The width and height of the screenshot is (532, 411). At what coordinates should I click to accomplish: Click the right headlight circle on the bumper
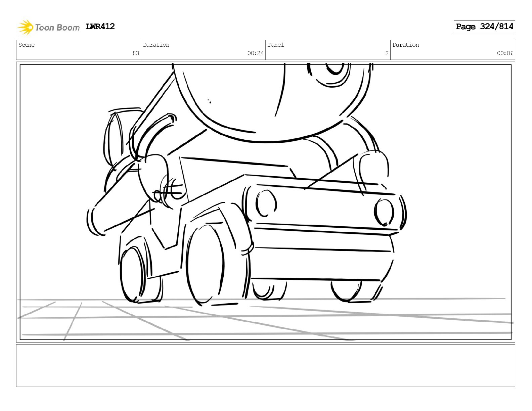coord(384,212)
